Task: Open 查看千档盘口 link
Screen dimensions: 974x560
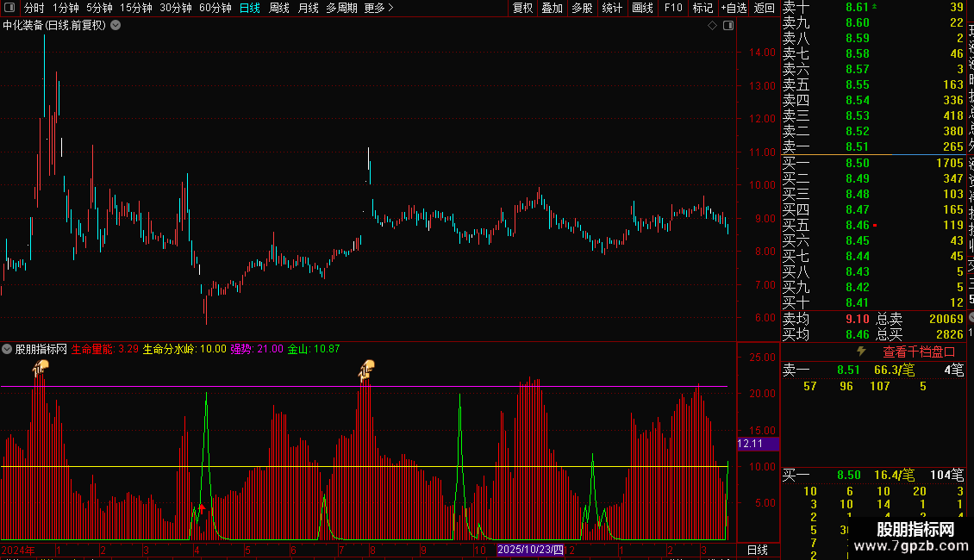Action: [919, 352]
